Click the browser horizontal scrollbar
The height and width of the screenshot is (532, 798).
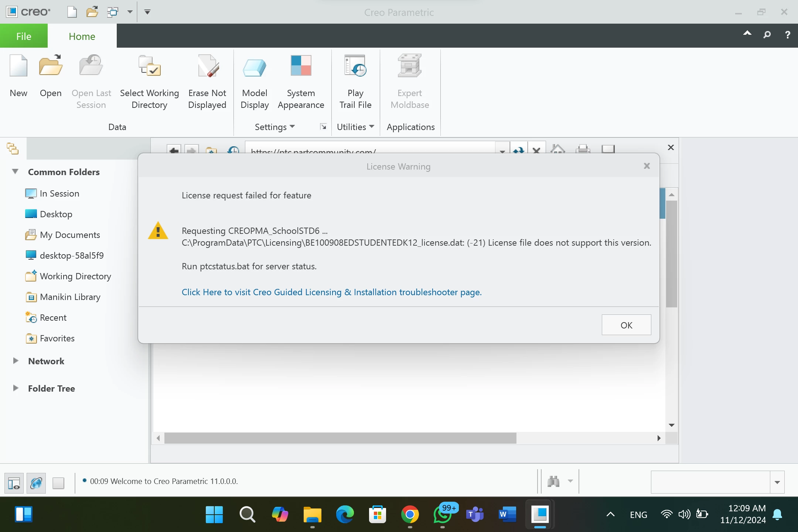tap(340, 438)
